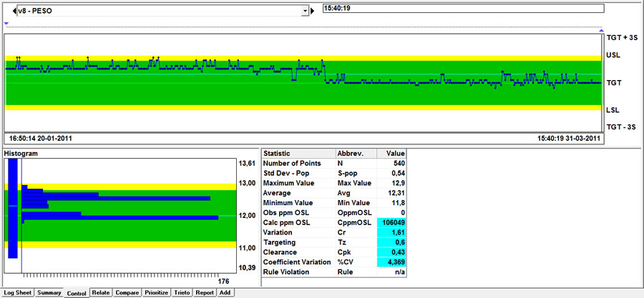The height and width of the screenshot is (298, 644).
Task: Click the left purple range marker triangle
Action: [x=6, y=24]
